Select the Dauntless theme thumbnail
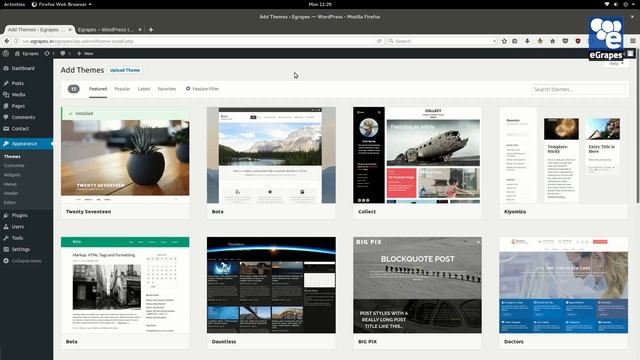This screenshot has height=360, width=640. [271, 285]
